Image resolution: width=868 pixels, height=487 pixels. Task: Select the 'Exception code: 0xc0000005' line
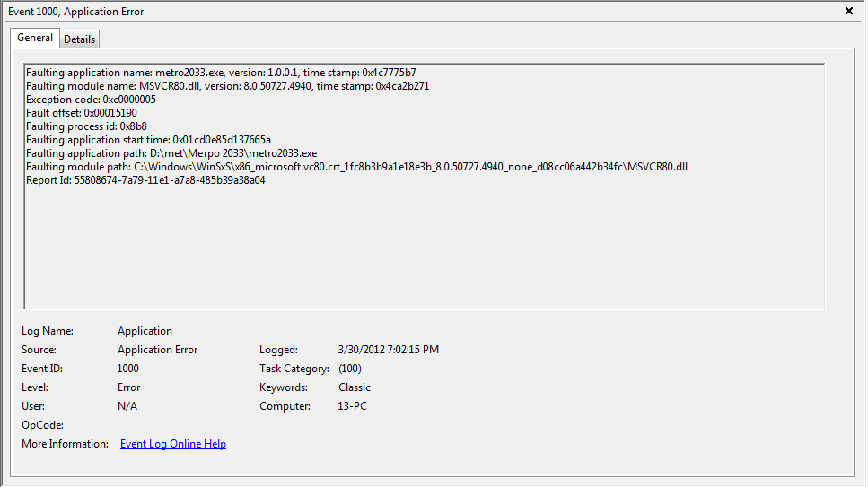click(x=91, y=100)
